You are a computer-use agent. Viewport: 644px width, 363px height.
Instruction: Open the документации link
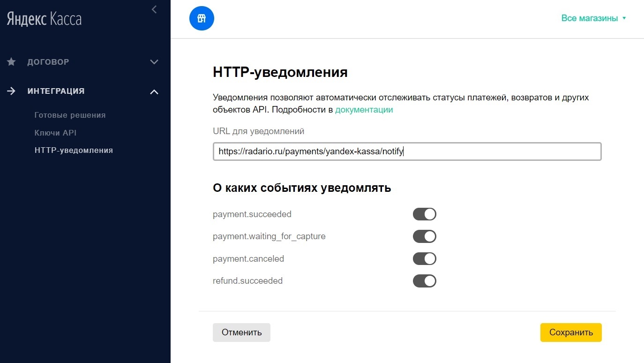tap(364, 110)
